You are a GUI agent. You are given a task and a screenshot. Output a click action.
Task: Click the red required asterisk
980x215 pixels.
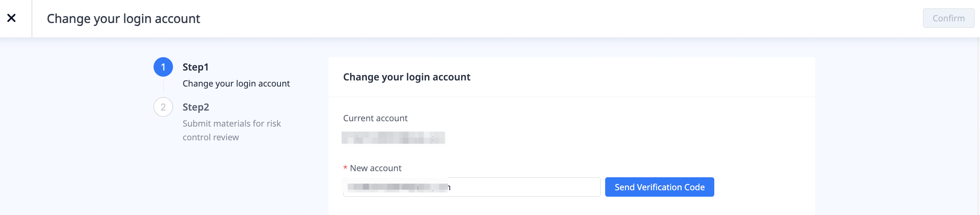coord(345,168)
